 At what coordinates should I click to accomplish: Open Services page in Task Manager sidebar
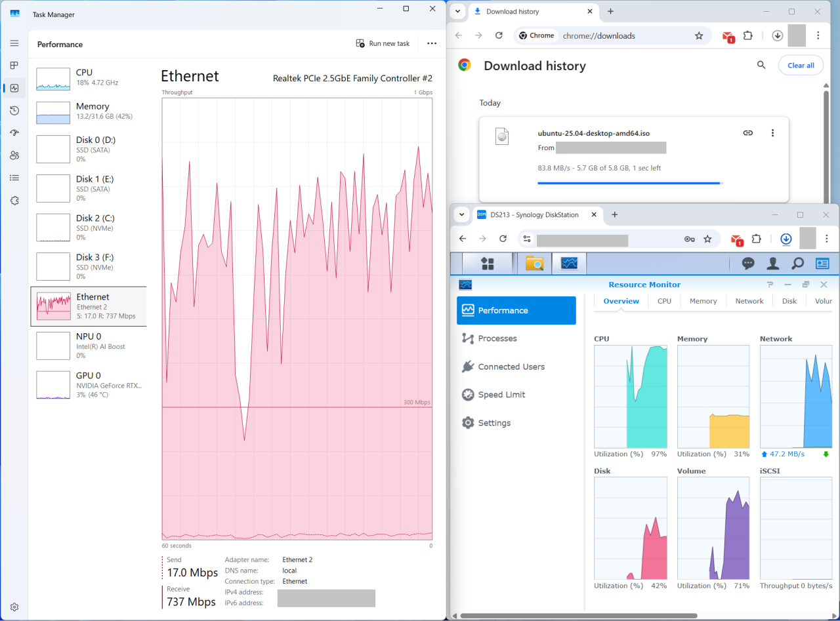point(14,201)
